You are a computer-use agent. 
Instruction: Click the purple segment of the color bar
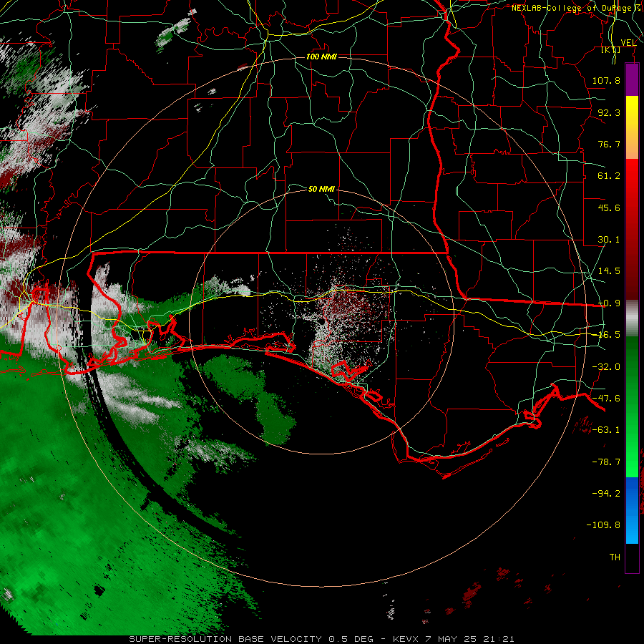coord(632,80)
